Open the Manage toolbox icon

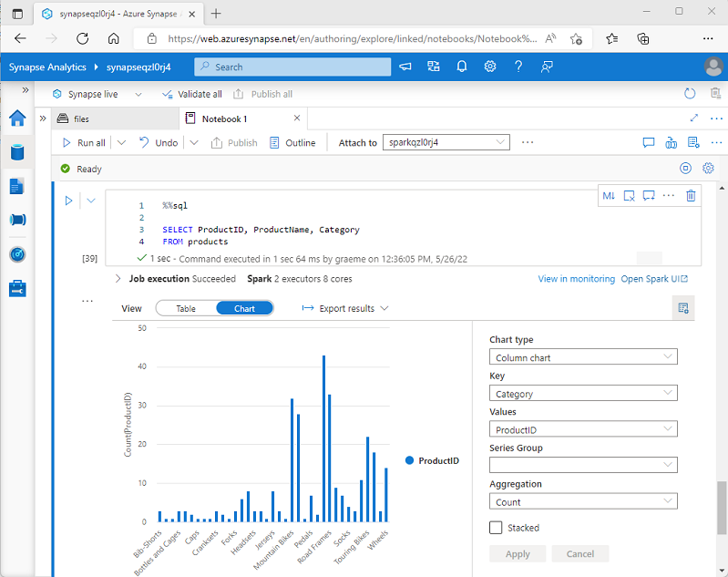[17, 288]
